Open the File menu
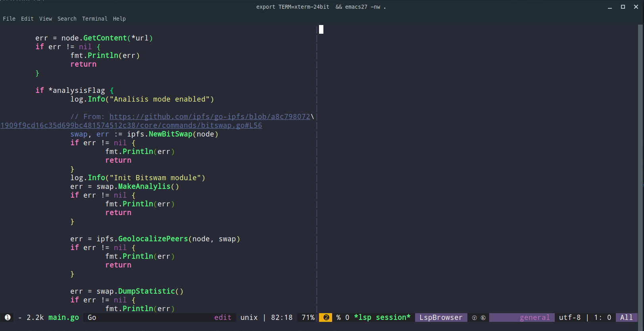 9,19
